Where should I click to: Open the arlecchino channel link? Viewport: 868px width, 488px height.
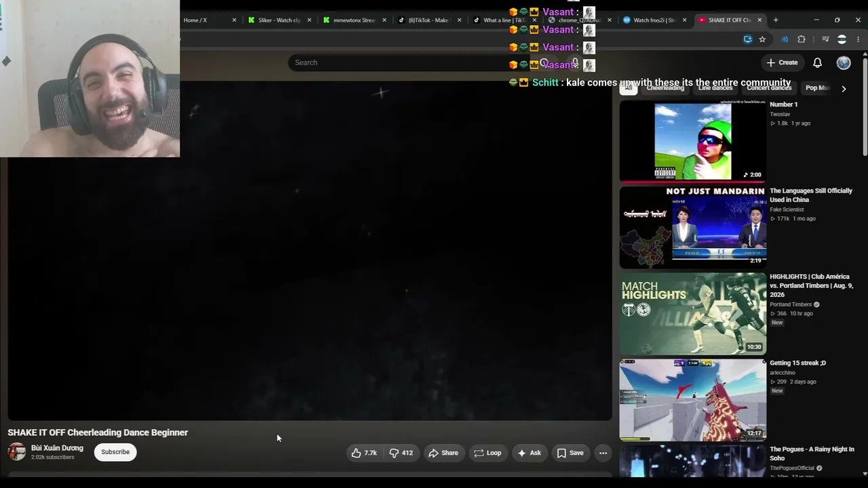point(783,373)
